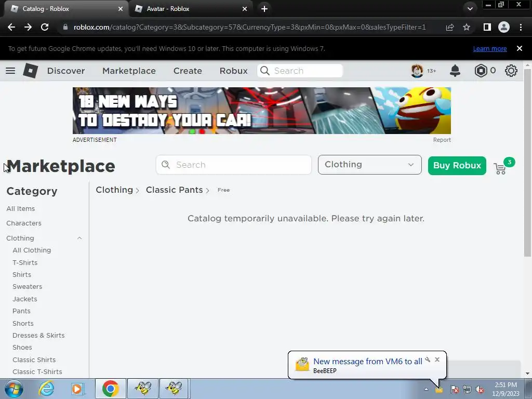Image resolution: width=532 pixels, height=399 pixels.
Task: Open a new browser tab
Action: 264,9
